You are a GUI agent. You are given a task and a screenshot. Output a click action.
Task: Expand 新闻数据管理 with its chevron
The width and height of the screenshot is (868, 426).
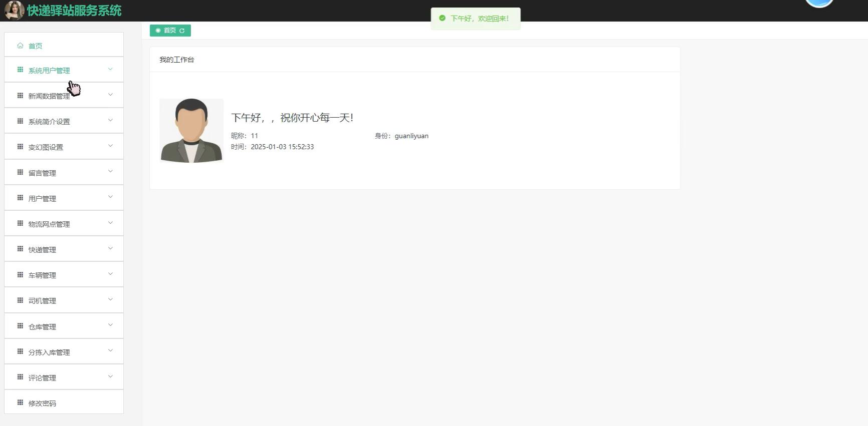[x=110, y=95]
